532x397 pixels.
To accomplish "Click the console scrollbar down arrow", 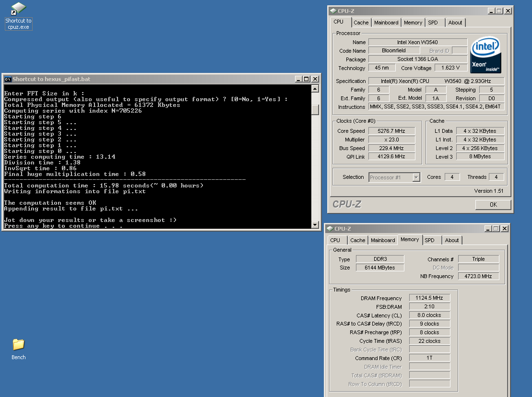I will [315, 225].
